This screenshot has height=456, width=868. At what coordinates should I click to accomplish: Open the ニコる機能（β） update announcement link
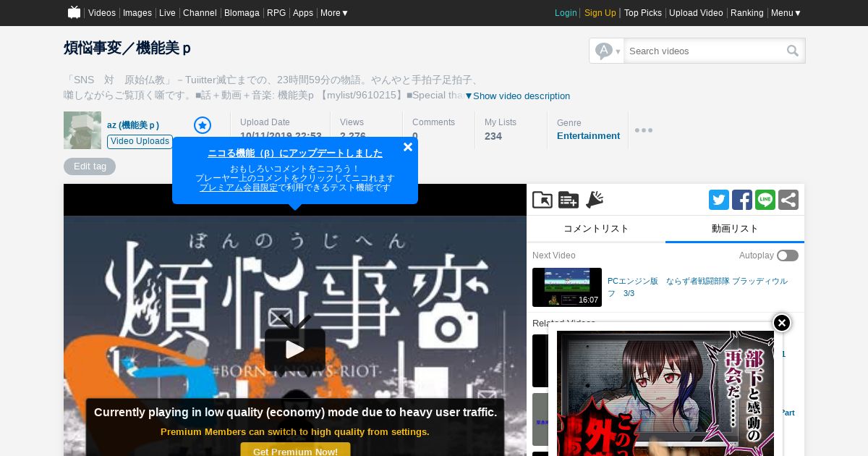[295, 153]
